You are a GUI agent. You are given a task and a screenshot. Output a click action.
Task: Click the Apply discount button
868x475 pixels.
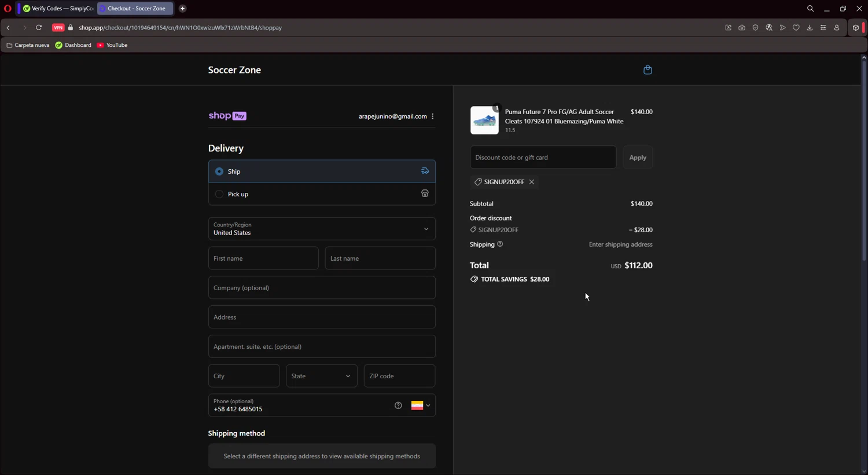pos(638,158)
